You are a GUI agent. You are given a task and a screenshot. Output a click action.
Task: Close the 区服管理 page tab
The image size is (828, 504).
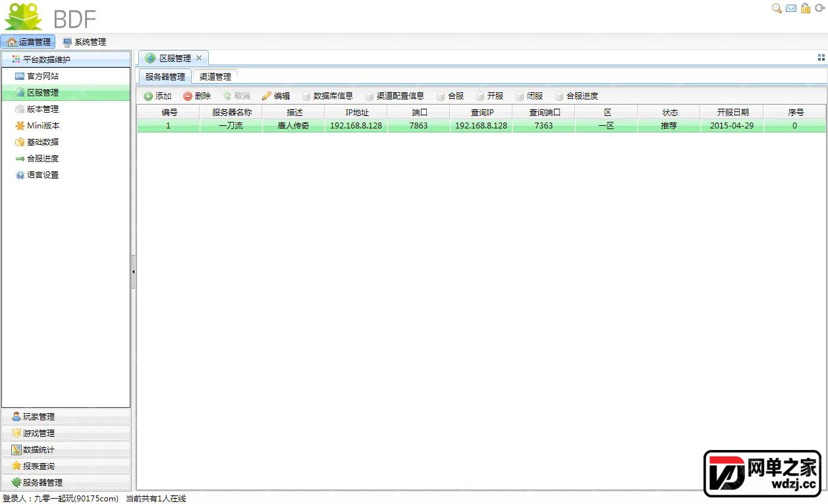click(x=199, y=58)
